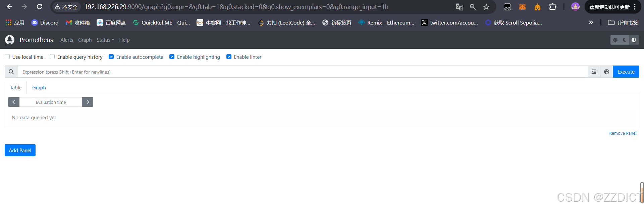644x208 pixels.
Task: Open the All Bookmarks folder
Action: click(623, 23)
